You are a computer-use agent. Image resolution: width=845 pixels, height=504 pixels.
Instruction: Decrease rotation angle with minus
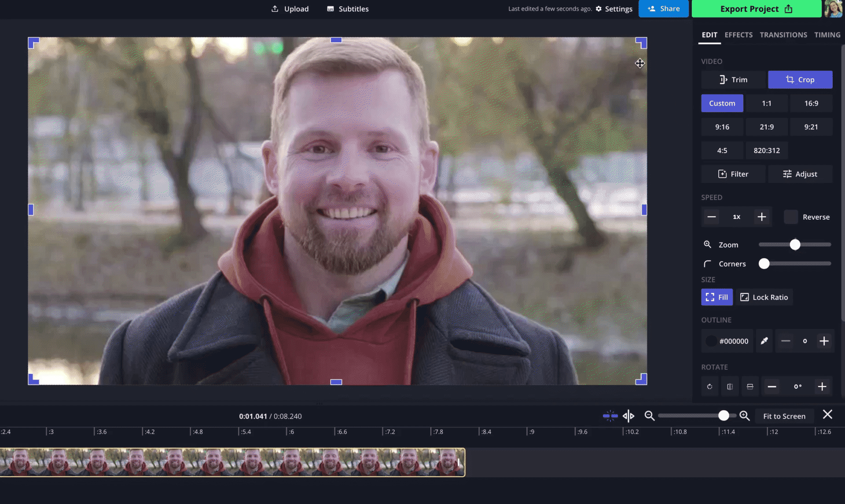click(x=772, y=387)
